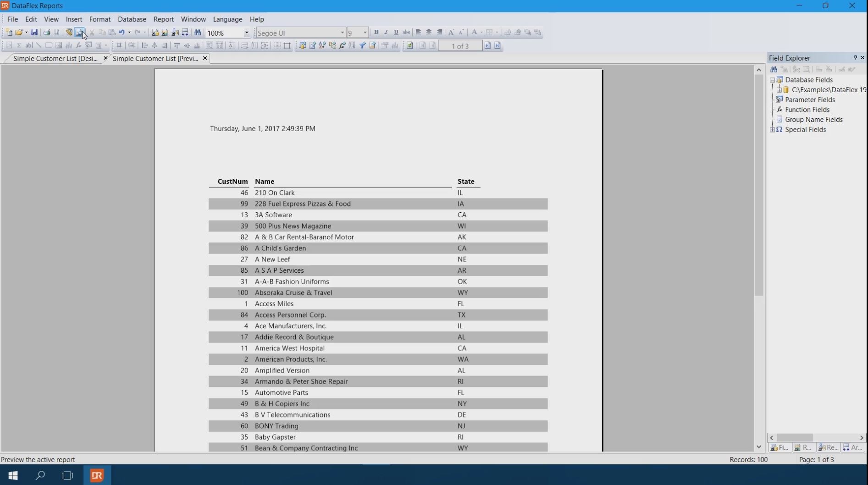Click the vertical scrollbar down arrow in preview
Image resolution: width=868 pixels, height=485 pixels.
click(759, 447)
